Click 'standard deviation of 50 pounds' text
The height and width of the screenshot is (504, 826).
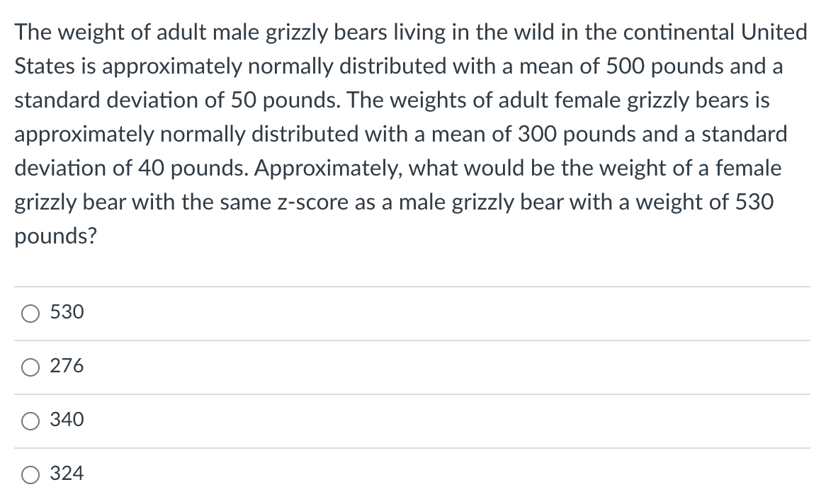pos(176,100)
